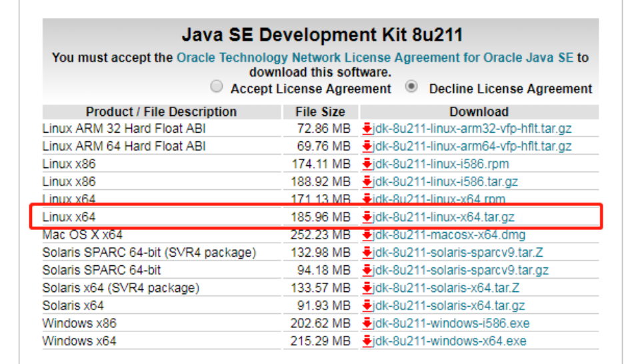Click the Windows x64 description
The height and width of the screenshot is (364, 640).
click(x=79, y=341)
